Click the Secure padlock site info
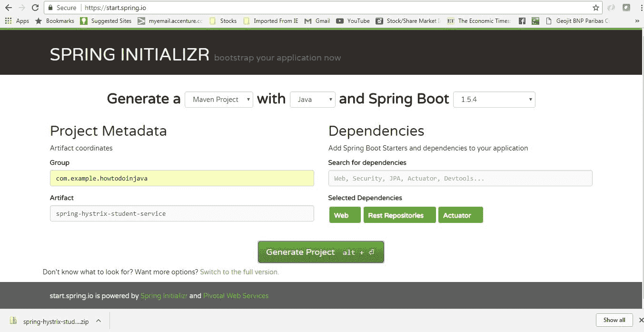Viewport: 644px width, 332px height. (x=63, y=8)
